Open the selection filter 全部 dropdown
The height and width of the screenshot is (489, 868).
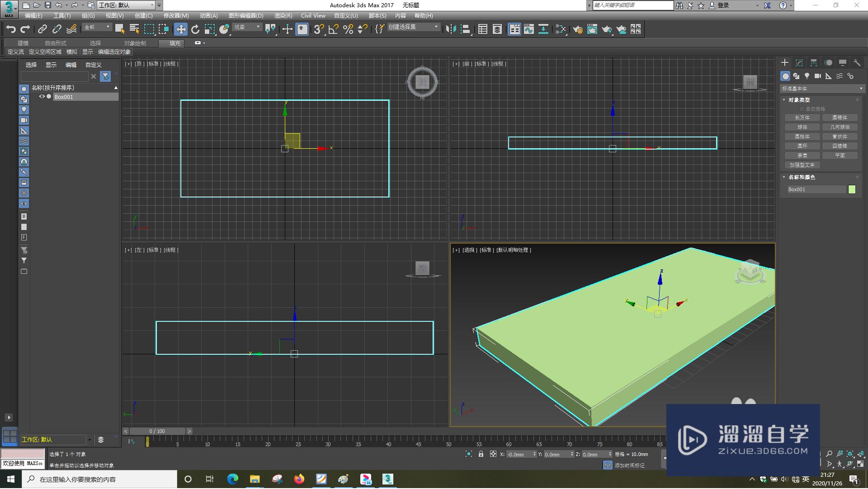point(97,27)
